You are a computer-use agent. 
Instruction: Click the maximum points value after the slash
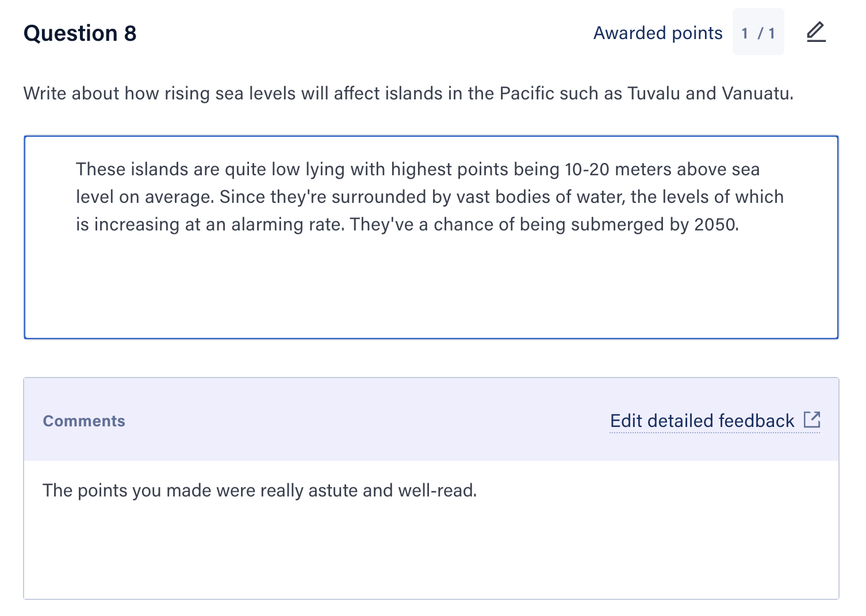coord(772,33)
